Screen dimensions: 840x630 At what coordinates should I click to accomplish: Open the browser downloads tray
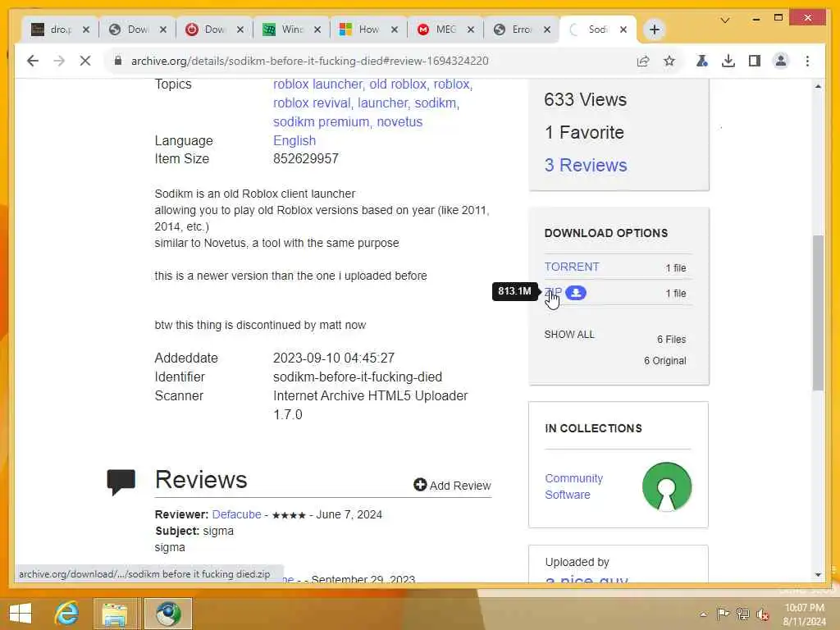click(x=728, y=61)
